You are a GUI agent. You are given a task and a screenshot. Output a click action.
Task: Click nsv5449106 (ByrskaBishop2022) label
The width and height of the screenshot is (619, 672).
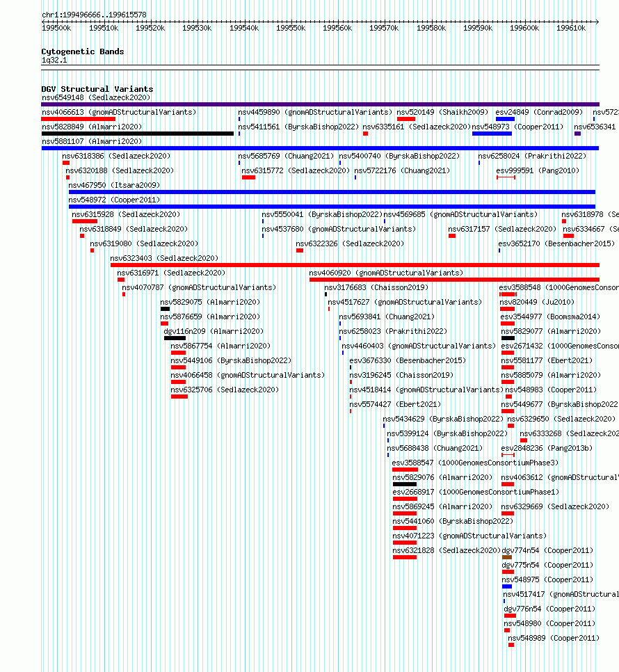pyautogui.click(x=231, y=360)
